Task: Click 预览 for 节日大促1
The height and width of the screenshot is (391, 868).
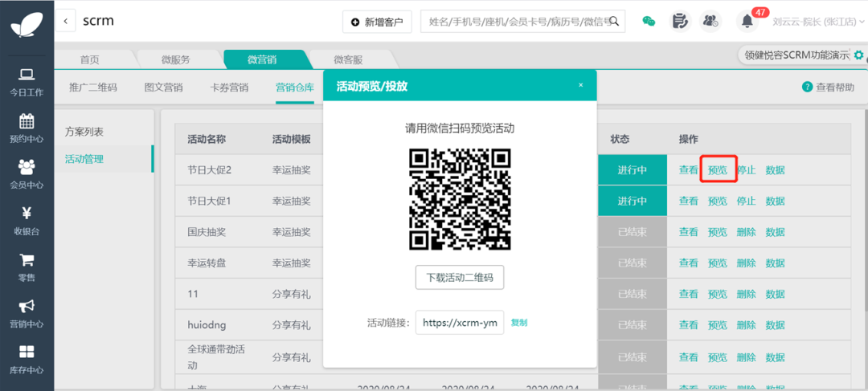Action: click(718, 201)
